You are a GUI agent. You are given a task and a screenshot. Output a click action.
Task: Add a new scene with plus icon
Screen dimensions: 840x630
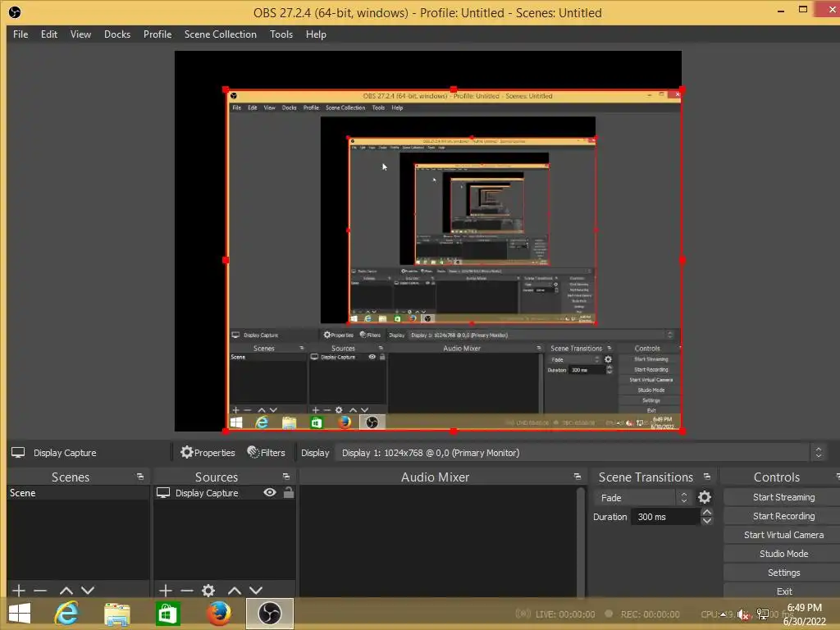(19, 591)
